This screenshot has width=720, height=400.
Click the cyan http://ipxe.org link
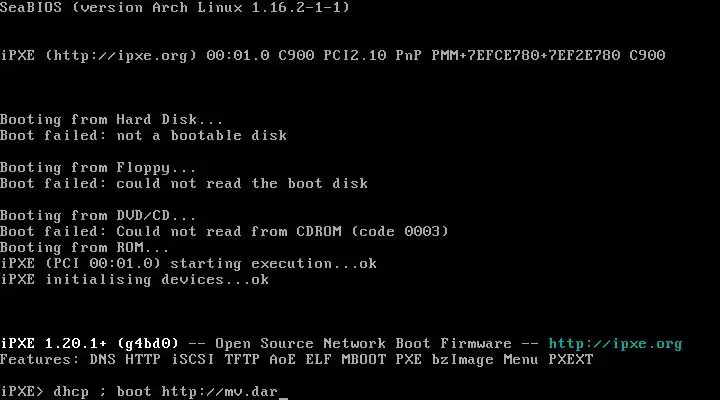coord(615,344)
